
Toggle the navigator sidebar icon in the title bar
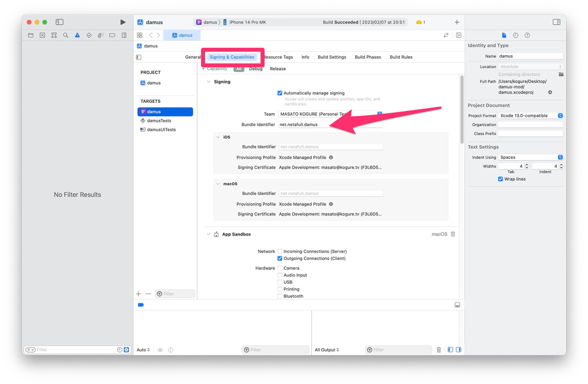click(60, 22)
